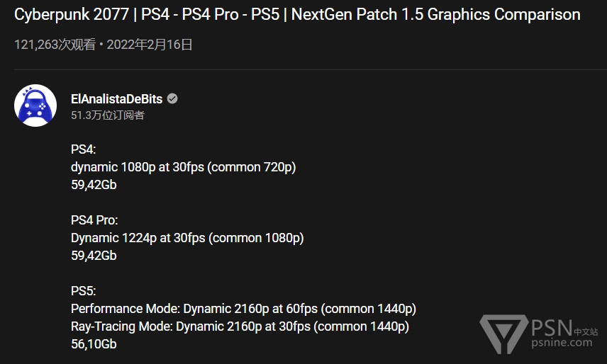The height and width of the screenshot is (364, 607).
Task: Click the Dynamic 1224p at 30fps line
Action: (x=187, y=238)
